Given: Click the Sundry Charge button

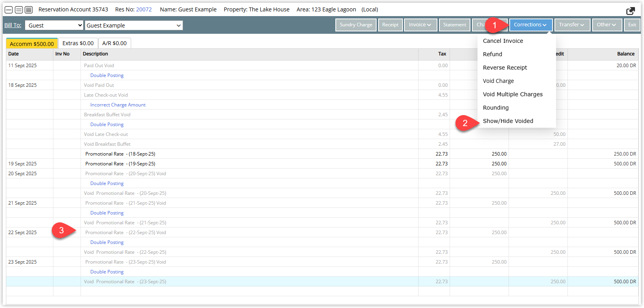Looking at the screenshot, I should coord(356,25).
